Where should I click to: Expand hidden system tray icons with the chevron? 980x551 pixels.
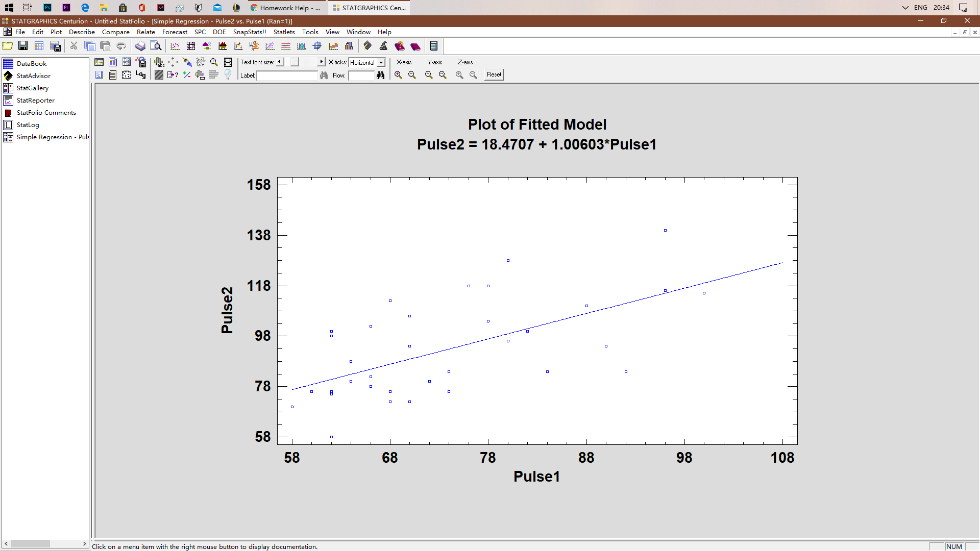904,8
